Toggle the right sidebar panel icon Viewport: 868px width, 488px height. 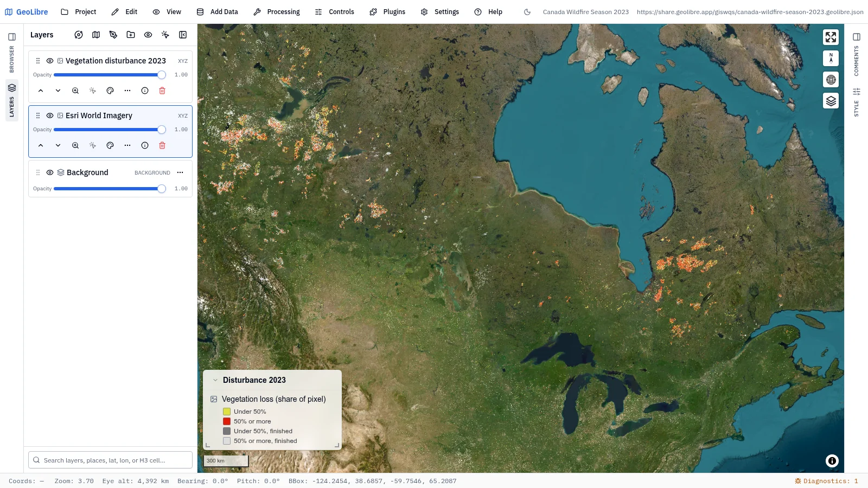click(x=857, y=37)
